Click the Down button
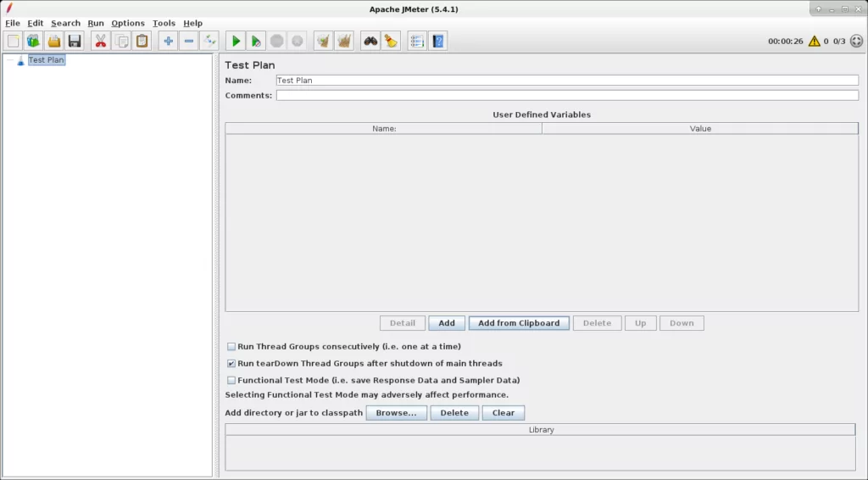Viewport: 868px width, 480px height. 682,323
